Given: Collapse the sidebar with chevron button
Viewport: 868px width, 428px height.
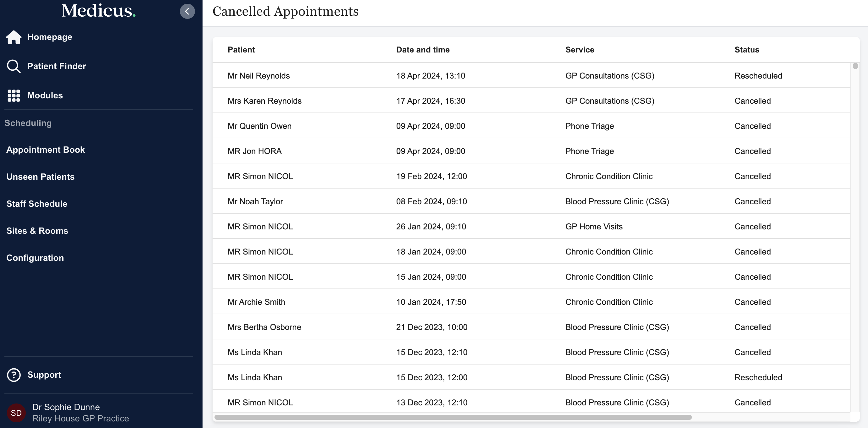Looking at the screenshot, I should click(x=187, y=11).
